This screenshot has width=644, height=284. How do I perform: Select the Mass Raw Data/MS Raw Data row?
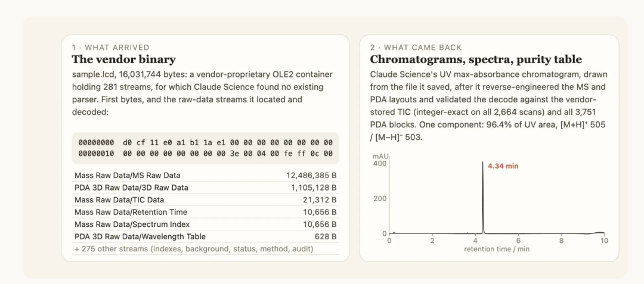pos(205,176)
